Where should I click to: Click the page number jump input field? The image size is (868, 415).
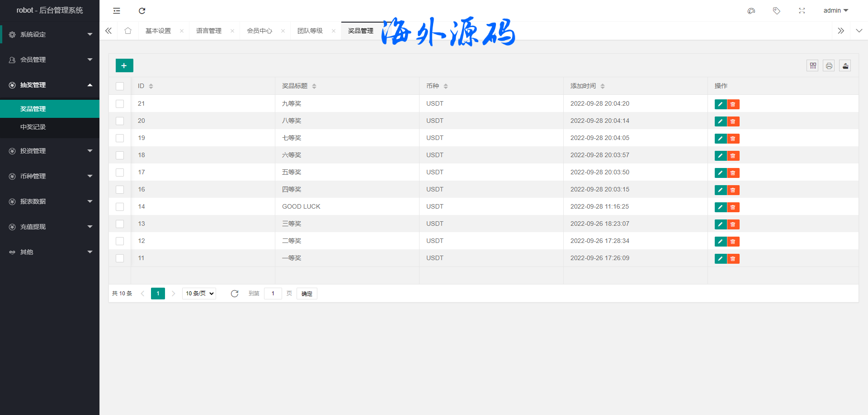(273, 294)
